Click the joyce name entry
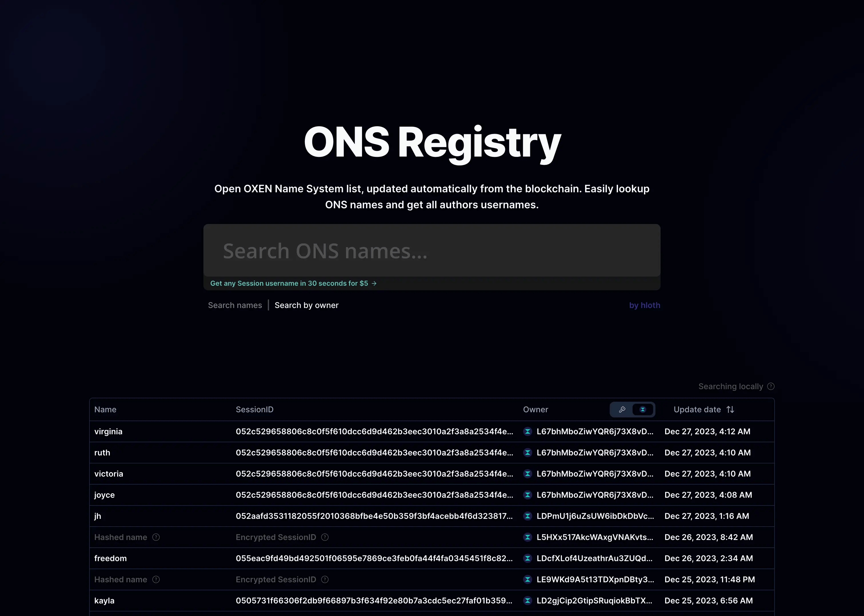Image resolution: width=864 pixels, height=616 pixels. (104, 495)
